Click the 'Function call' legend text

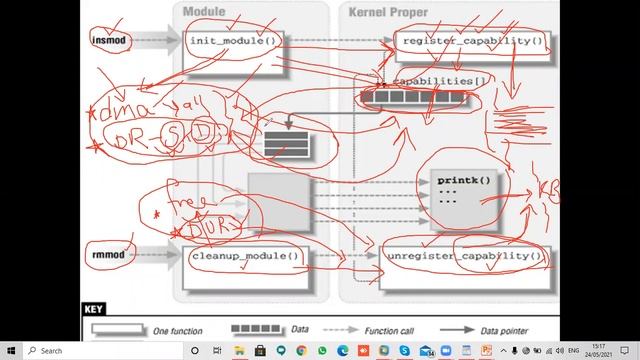tap(389, 331)
